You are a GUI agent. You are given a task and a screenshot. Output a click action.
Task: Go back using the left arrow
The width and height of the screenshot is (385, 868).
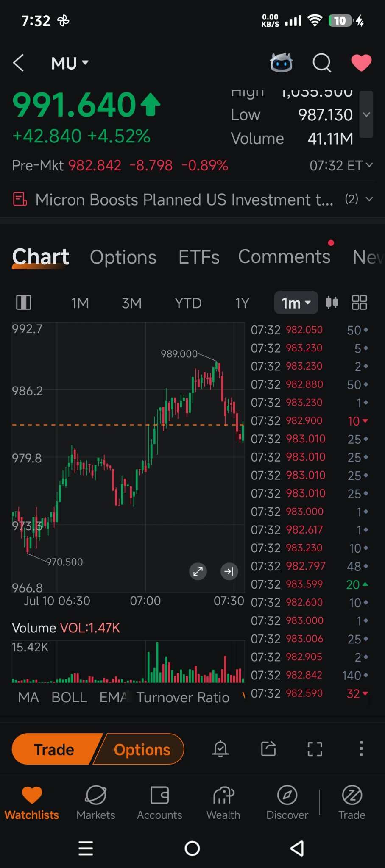(18, 63)
